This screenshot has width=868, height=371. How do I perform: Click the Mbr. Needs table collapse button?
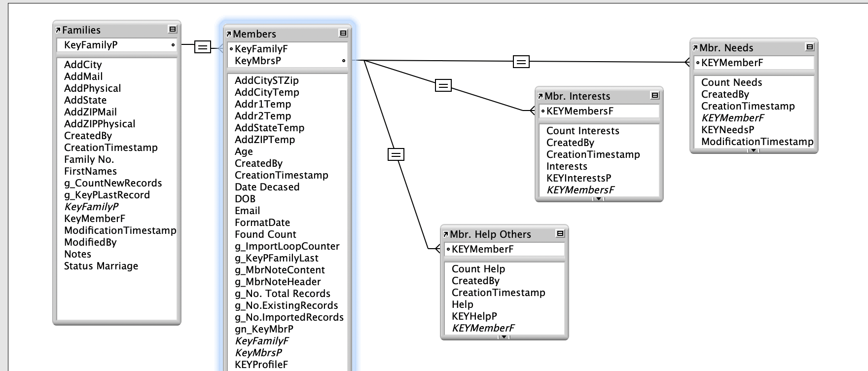pyautogui.click(x=809, y=47)
